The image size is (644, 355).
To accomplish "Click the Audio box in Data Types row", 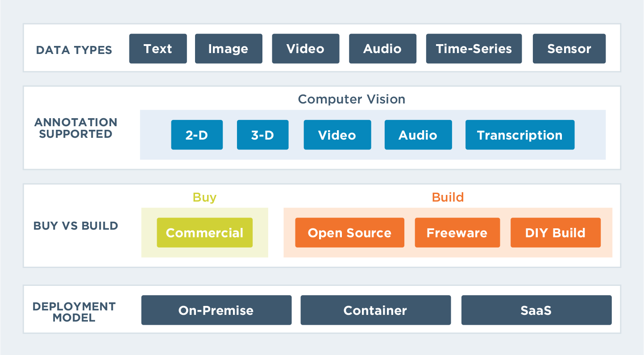I will [x=382, y=49].
